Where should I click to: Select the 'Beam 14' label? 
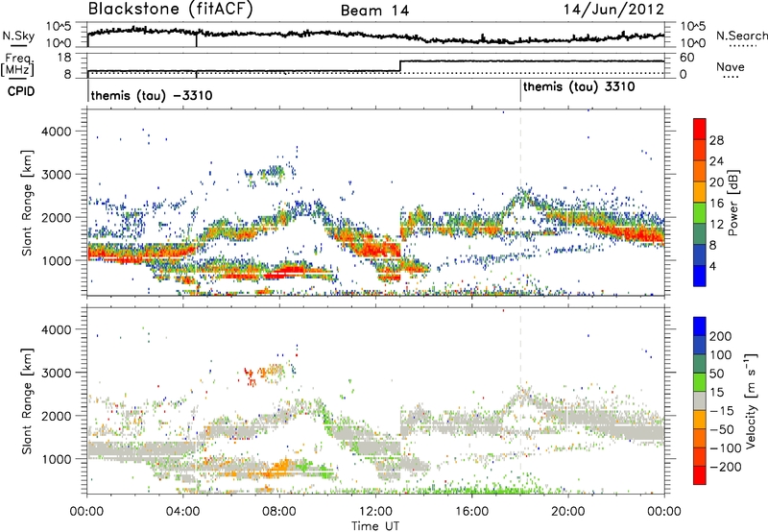pyautogui.click(x=374, y=11)
